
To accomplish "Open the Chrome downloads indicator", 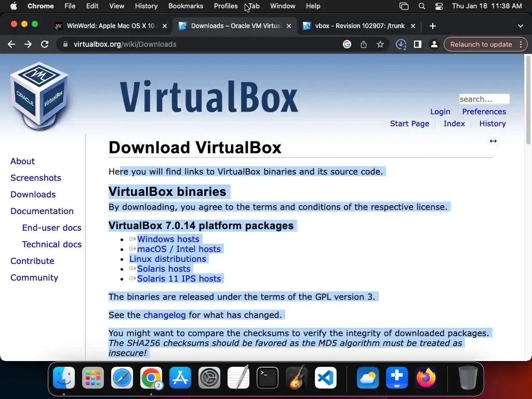I will coord(401,45).
